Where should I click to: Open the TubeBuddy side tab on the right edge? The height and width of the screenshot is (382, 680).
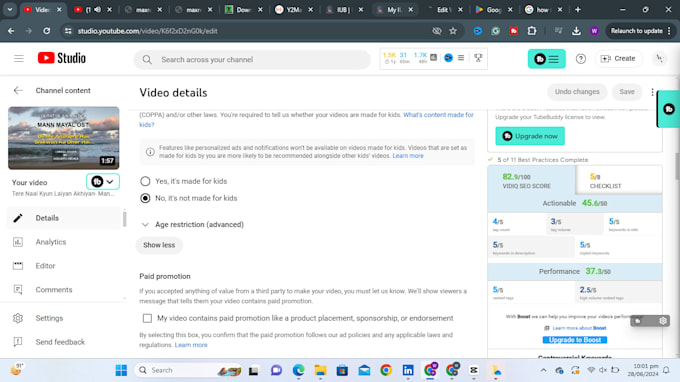click(668, 109)
